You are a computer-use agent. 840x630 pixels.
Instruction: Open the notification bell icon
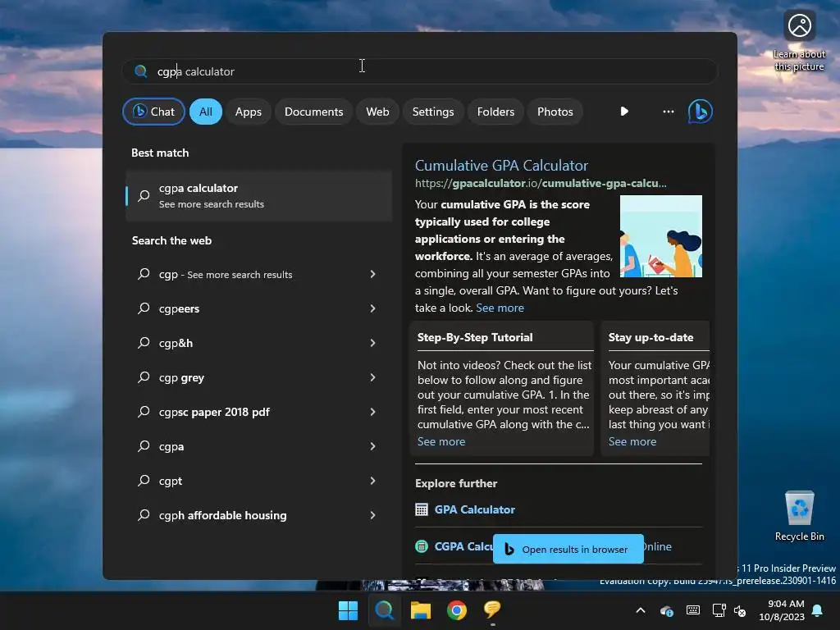click(818, 610)
